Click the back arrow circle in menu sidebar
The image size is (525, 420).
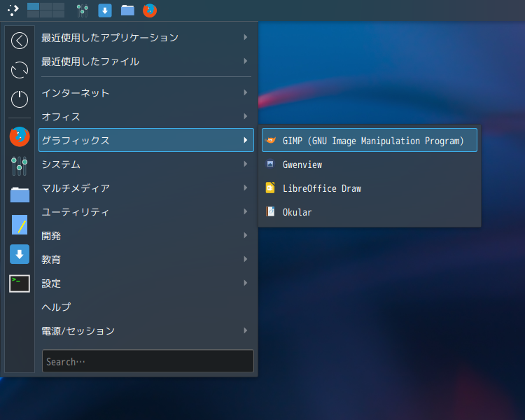click(20, 41)
